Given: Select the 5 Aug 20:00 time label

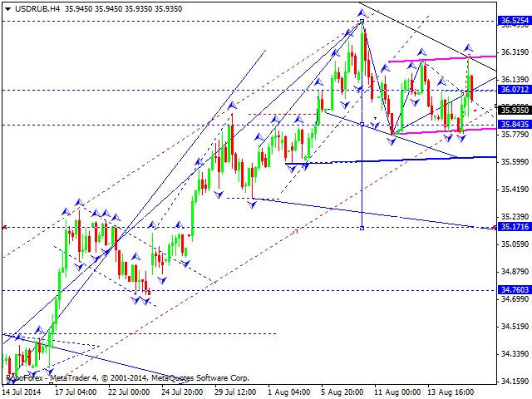Looking at the screenshot, I should click(x=342, y=390).
